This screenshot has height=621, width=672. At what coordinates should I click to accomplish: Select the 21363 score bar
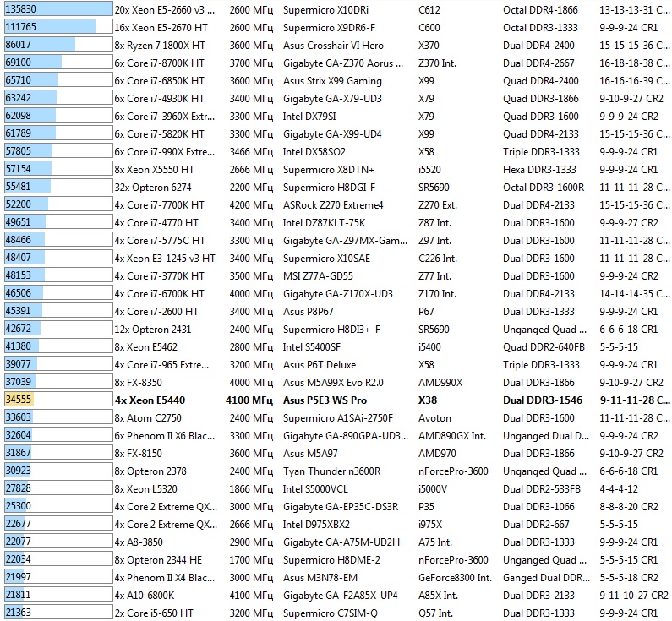click(58, 612)
